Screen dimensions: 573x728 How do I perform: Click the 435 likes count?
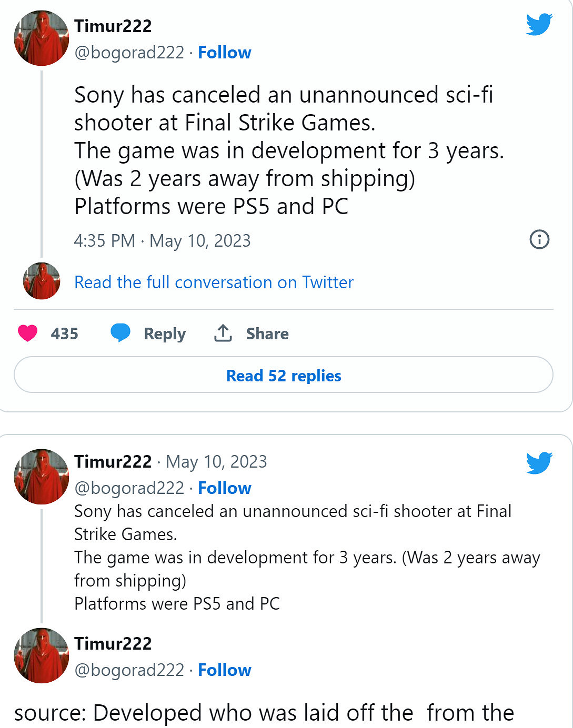(x=64, y=333)
